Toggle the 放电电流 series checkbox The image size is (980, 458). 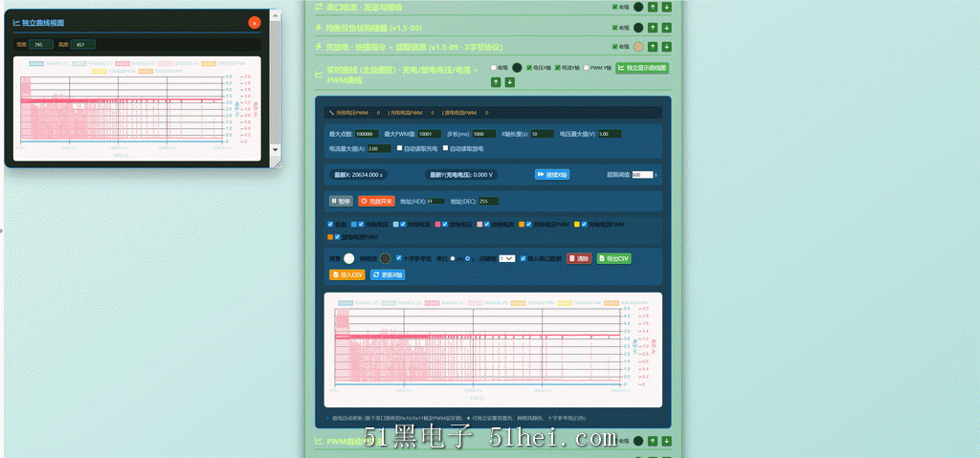(486, 224)
